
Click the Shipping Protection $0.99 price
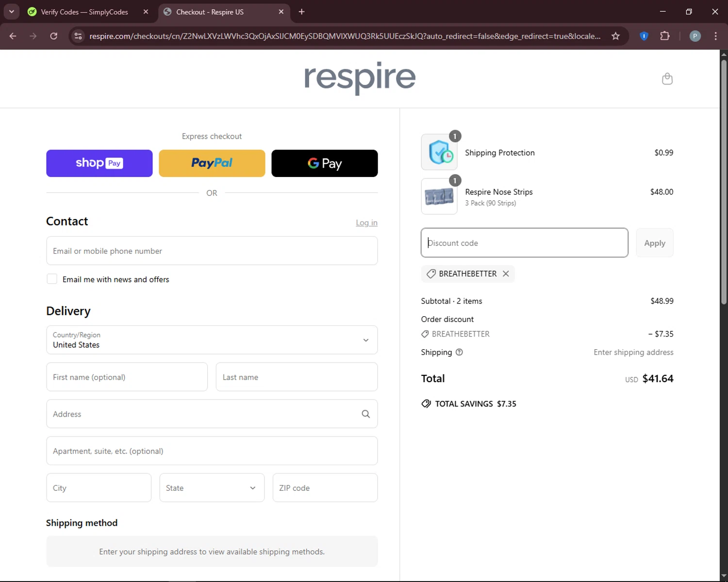click(664, 152)
